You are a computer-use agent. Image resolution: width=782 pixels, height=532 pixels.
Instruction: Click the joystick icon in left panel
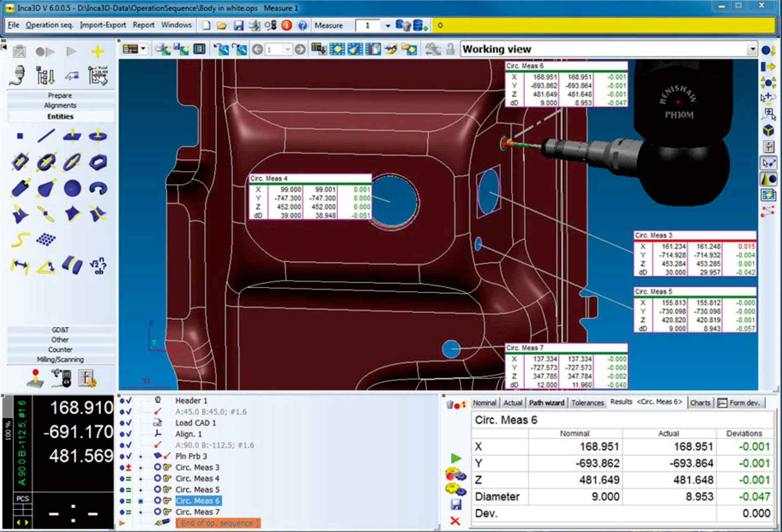pyautogui.click(x=36, y=378)
